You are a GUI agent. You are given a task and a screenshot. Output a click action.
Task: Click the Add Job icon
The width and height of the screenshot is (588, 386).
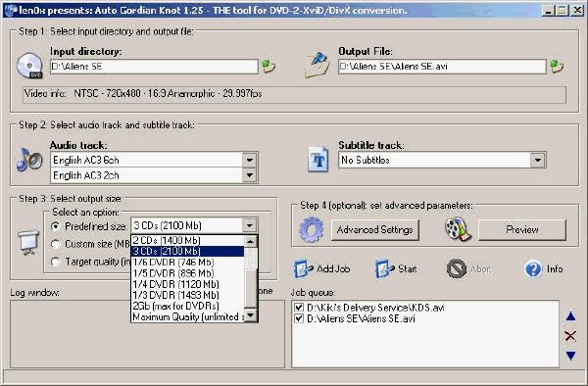(304, 268)
